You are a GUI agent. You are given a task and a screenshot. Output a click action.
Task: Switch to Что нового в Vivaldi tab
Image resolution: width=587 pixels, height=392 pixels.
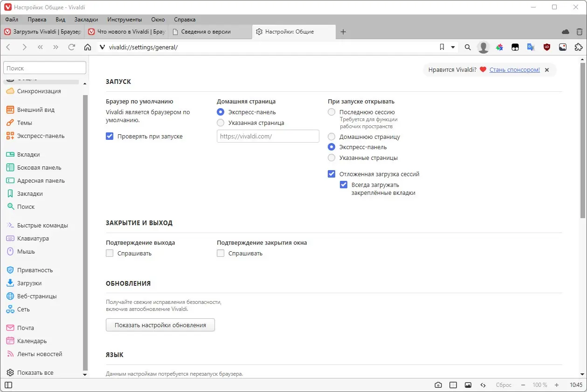click(x=126, y=32)
